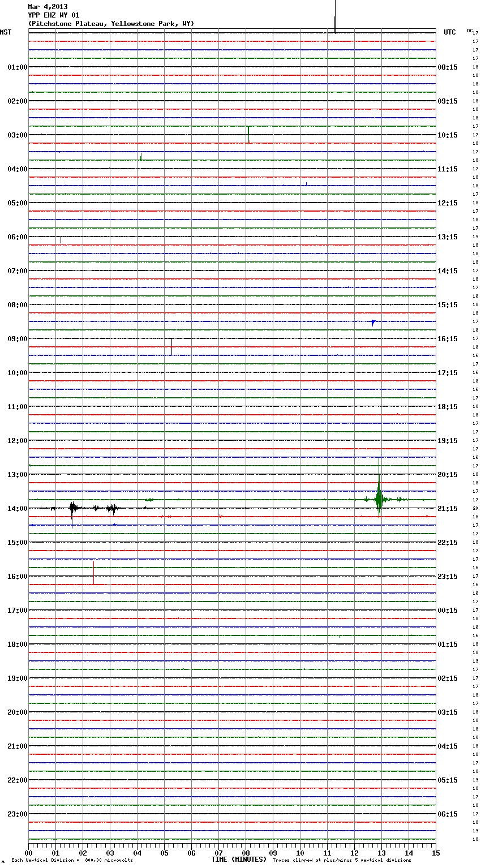
Task: Click the TIME (MINUTES) axis title
Action: tap(239, 860)
